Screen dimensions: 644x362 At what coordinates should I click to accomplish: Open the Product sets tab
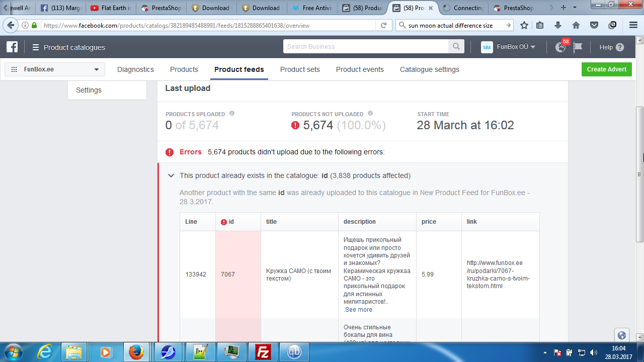300,69
